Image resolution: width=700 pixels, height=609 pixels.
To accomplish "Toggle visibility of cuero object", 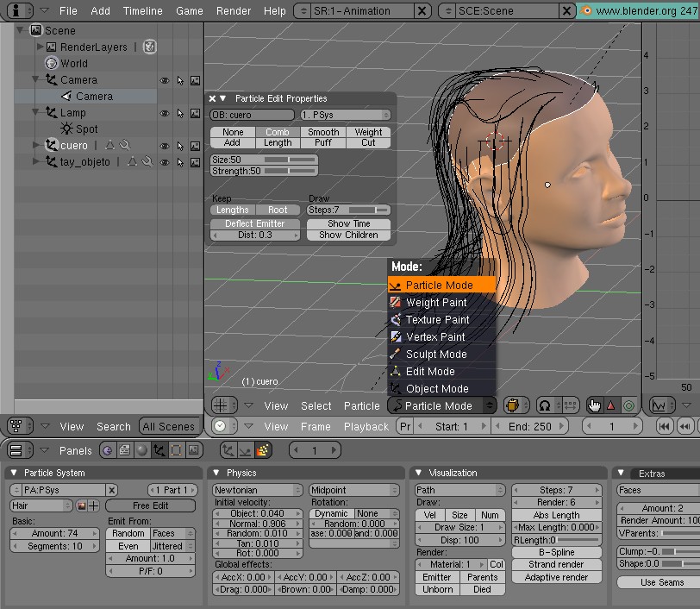I will click(164, 146).
